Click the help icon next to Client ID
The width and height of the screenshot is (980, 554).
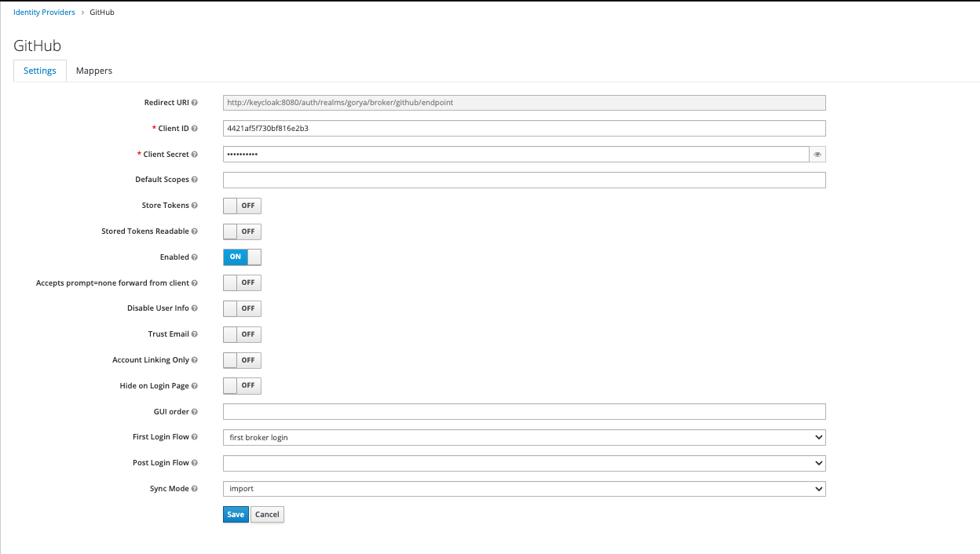pos(195,129)
